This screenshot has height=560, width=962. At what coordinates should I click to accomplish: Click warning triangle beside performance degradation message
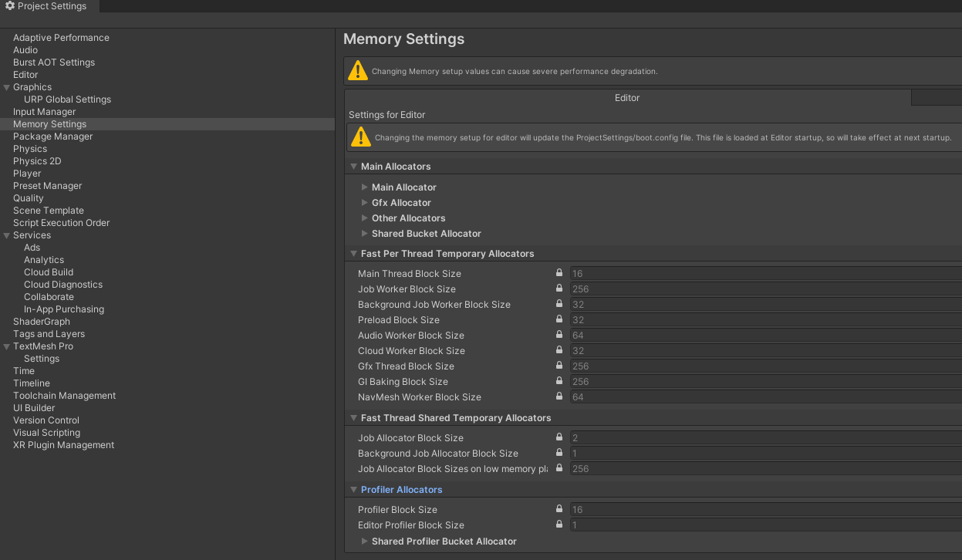click(x=358, y=70)
